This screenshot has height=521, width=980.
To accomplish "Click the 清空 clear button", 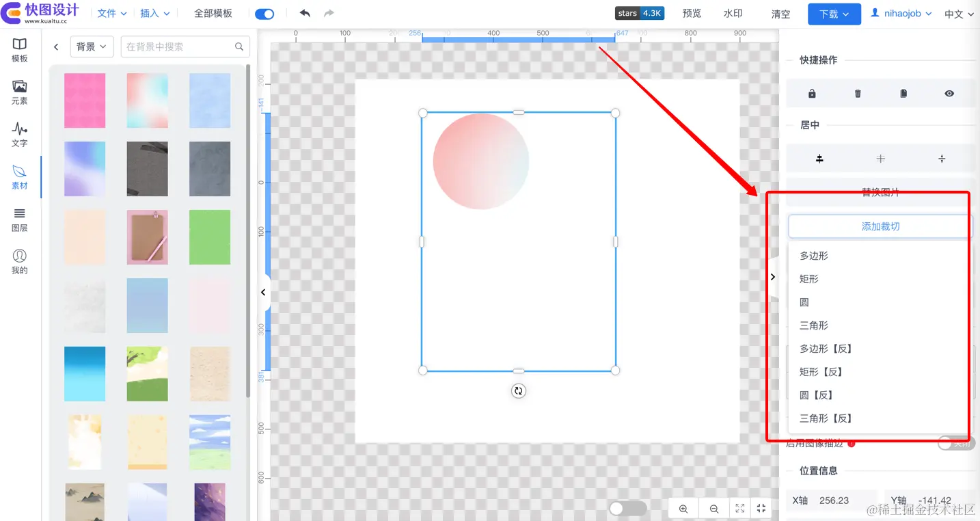I will 780,14.
